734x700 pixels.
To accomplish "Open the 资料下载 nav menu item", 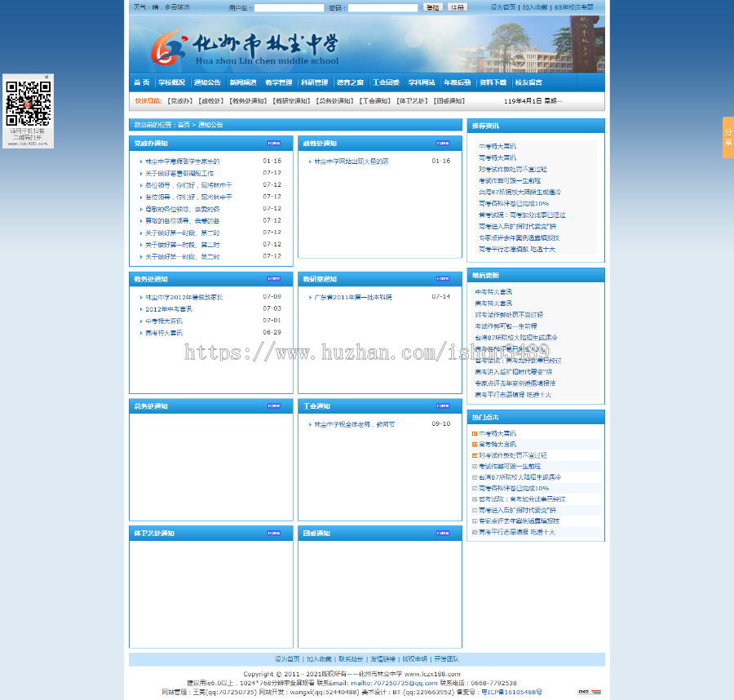I will (493, 82).
